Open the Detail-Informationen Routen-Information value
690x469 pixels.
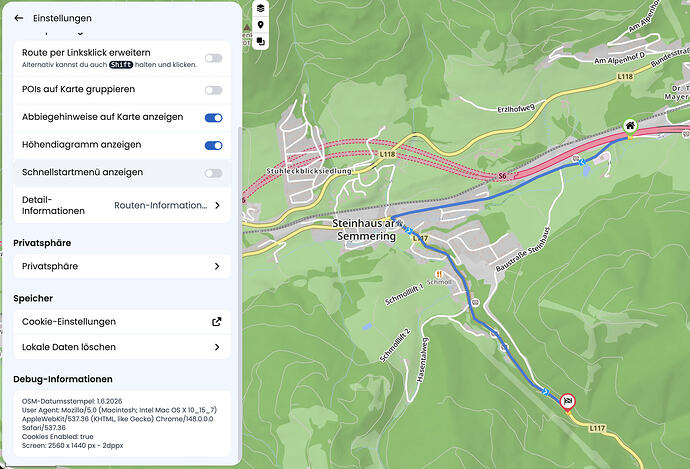coord(161,205)
